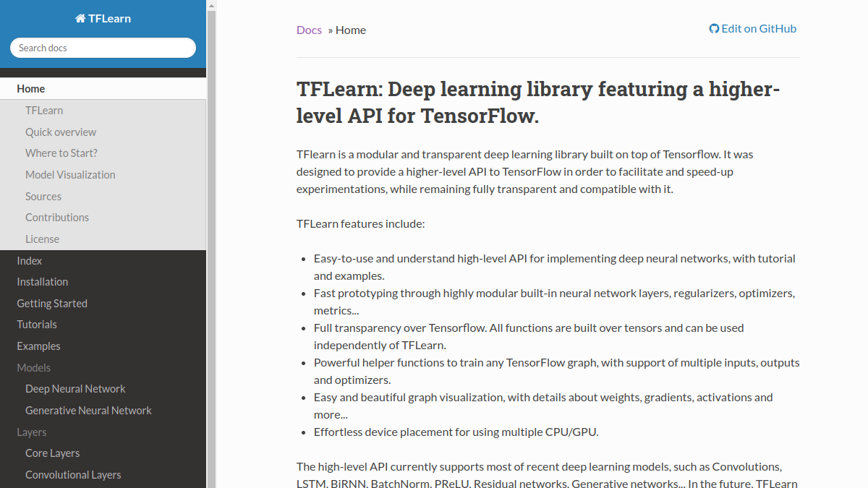Go to the Installation page
868x488 pixels.
click(x=103, y=282)
